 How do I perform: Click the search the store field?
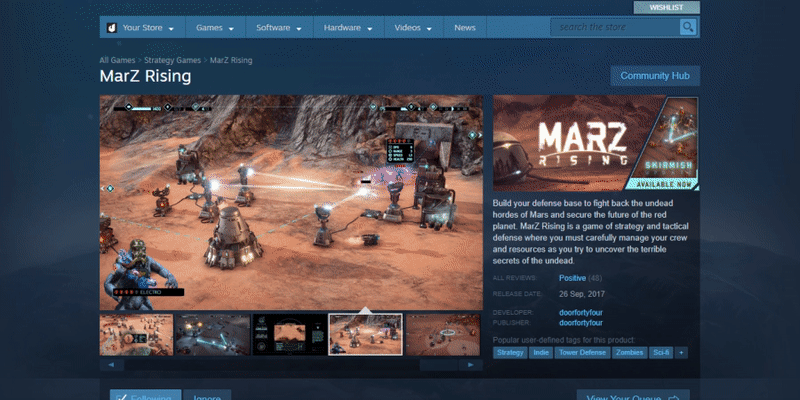click(x=615, y=27)
